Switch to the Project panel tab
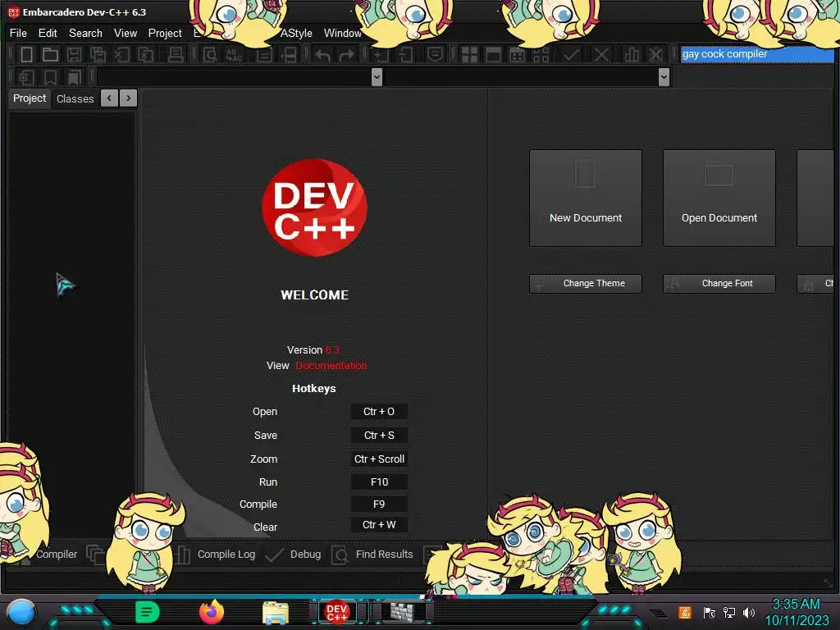The height and width of the screenshot is (630, 840). pyautogui.click(x=30, y=98)
